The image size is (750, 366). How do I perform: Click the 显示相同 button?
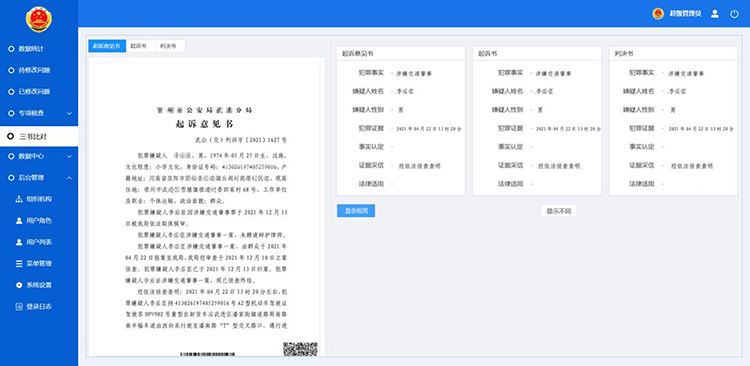point(356,211)
